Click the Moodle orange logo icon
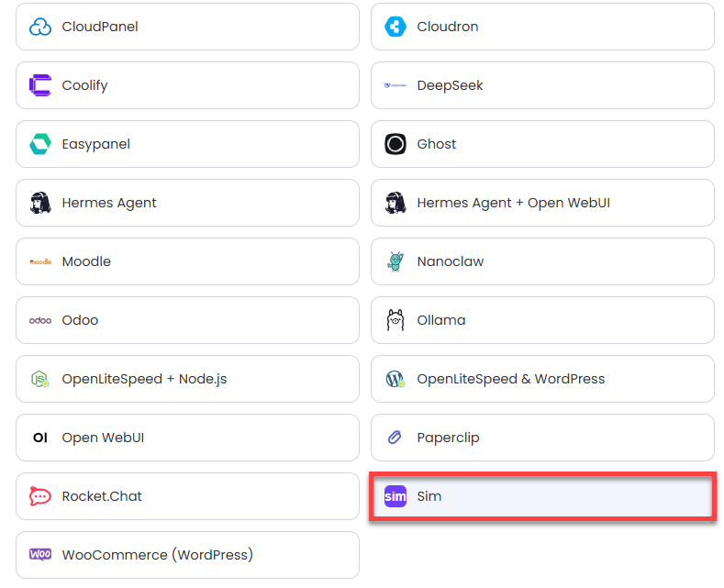 [40, 261]
